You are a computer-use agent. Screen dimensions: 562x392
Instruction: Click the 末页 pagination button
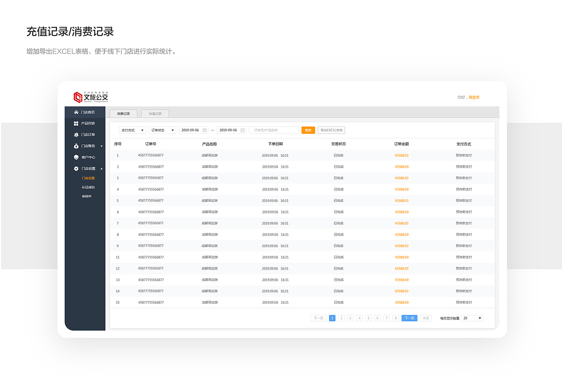coord(425,318)
